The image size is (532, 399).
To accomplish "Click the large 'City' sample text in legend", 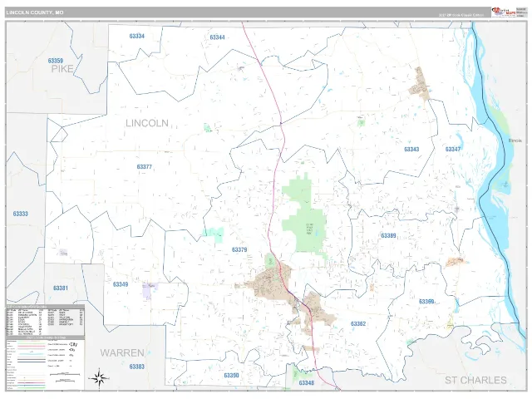I will [x=73, y=344].
